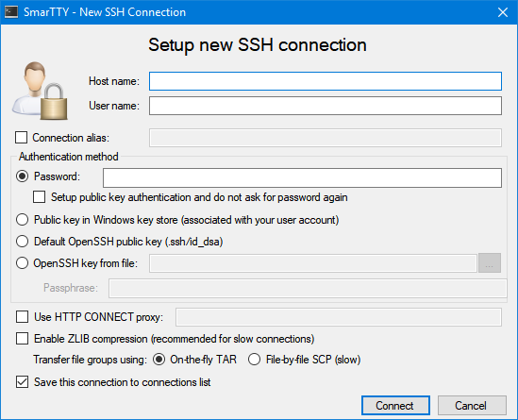Viewport: 518px width, 420px height.
Task: Enable Use HTTP CONNECT proxy checkbox
Action: click(22, 317)
